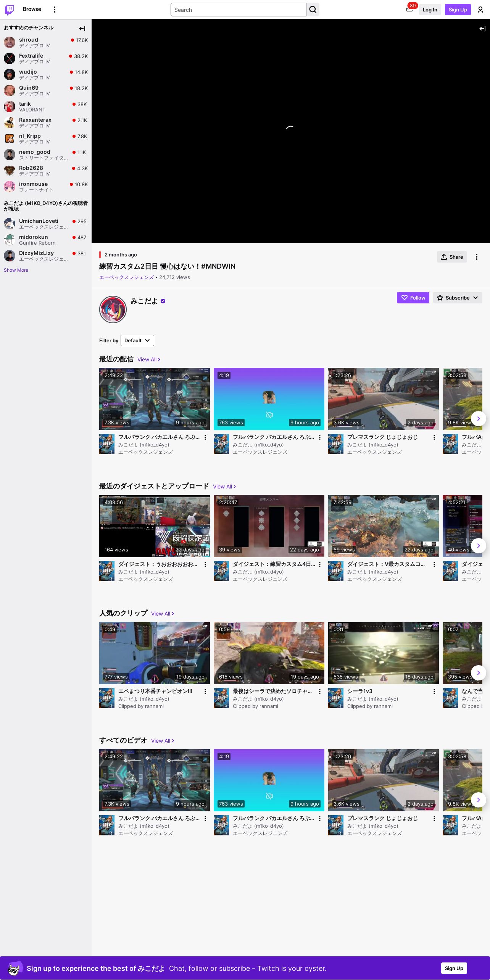Open the 7:42:59 digest thumbnail
Viewport: 490px width, 980px height.
coord(384,526)
